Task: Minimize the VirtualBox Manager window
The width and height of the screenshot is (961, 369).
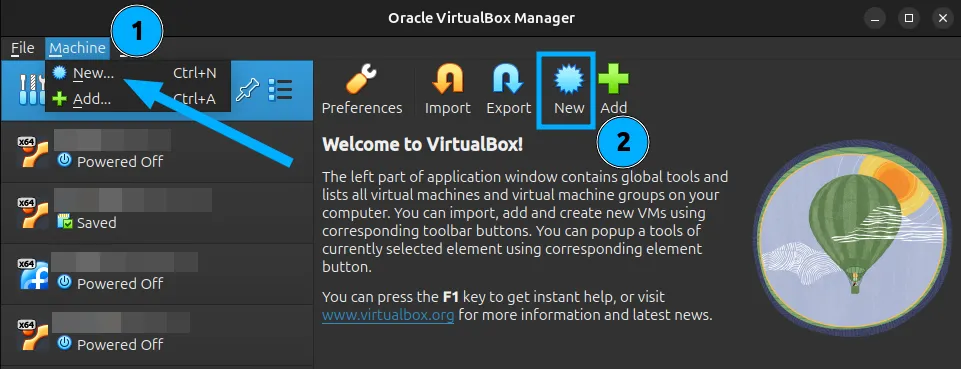Action: pyautogui.click(x=875, y=18)
